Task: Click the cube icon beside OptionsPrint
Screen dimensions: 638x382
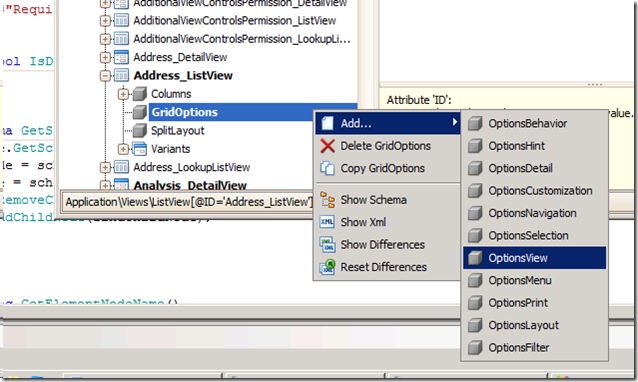Action: point(475,303)
